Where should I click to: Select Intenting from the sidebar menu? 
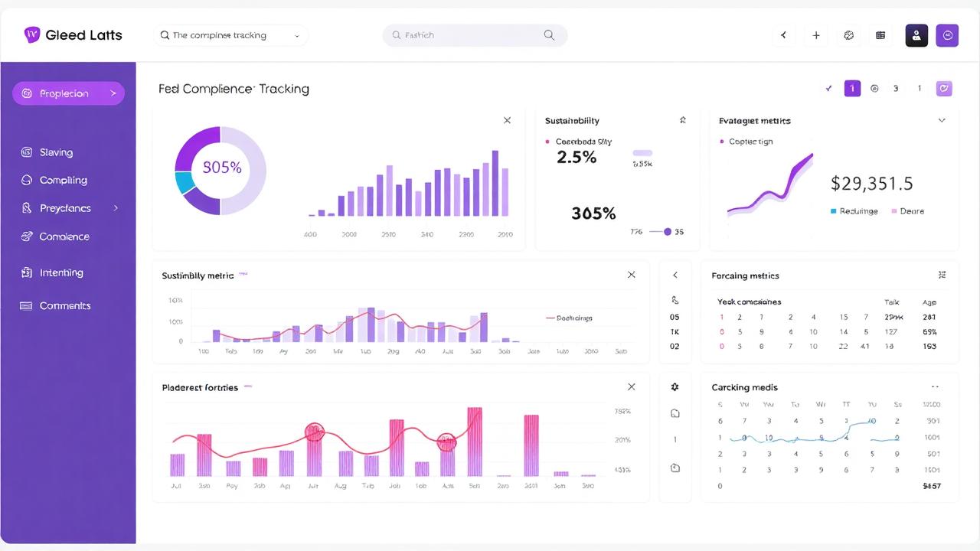(60, 272)
